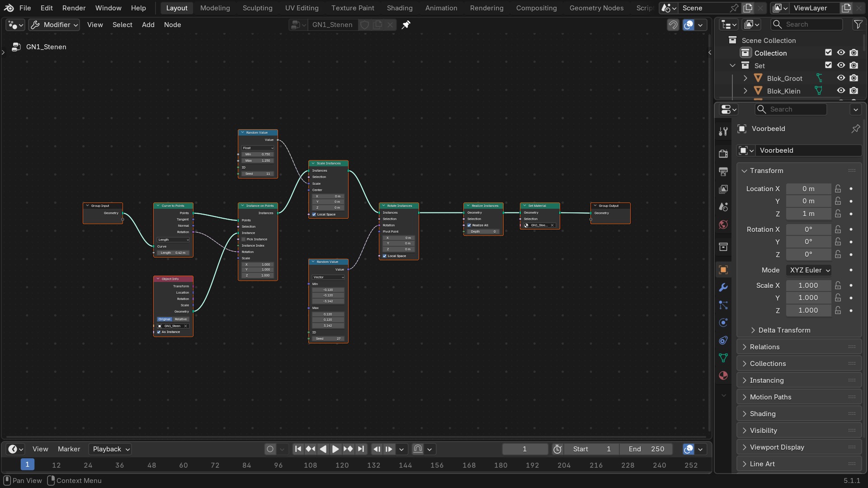The height and width of the screenshot is (488, 868).
Task: Open the Modifier node tree type dropdown
Action: [54, 25]
